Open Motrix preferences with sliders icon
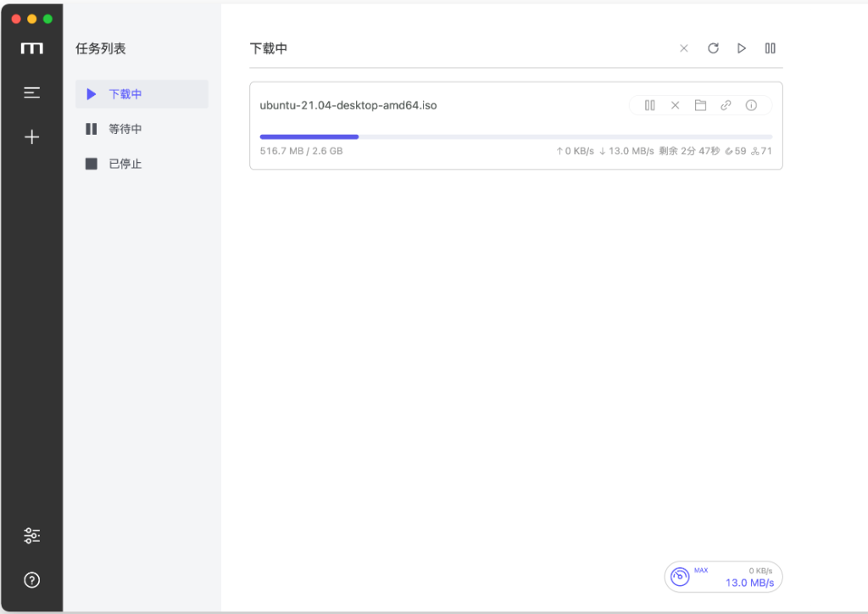 [x=31, y=535]
